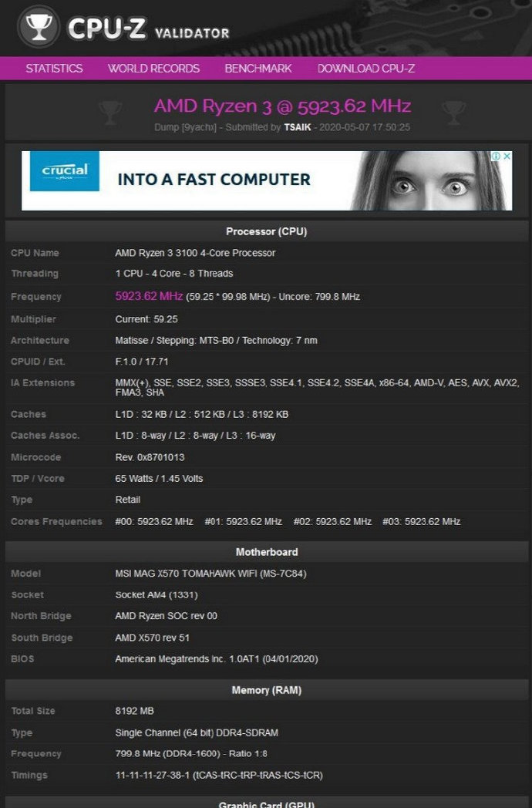
Task: Click core '#03: 5923.62 MHz' frequency entry
Action: [422, 521]
